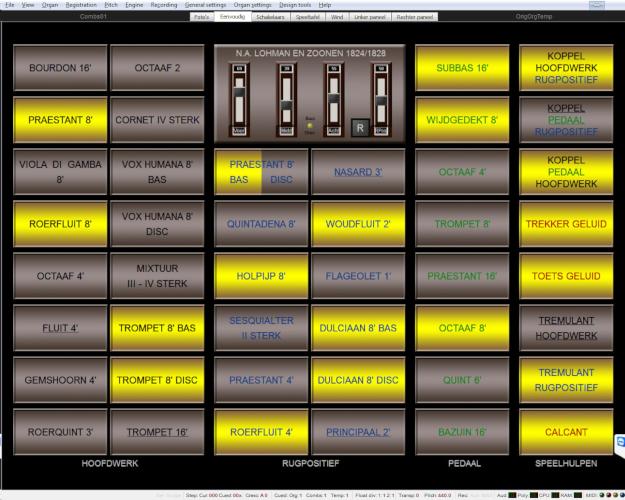Viewport: 625px width, 500px height.
Task: Click the MIDI status indicator in the status bar
Action: point(593,495)
